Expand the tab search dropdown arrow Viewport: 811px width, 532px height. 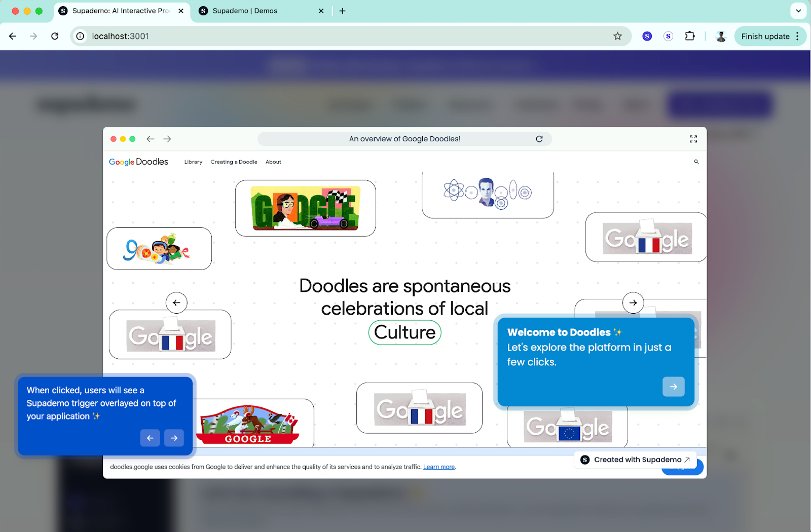click(x=798, y=11)
